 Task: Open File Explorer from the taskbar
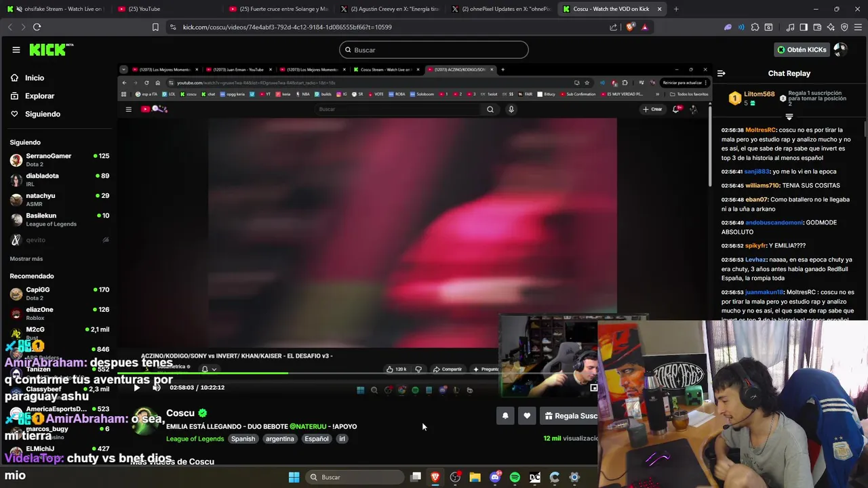point(475,477)
